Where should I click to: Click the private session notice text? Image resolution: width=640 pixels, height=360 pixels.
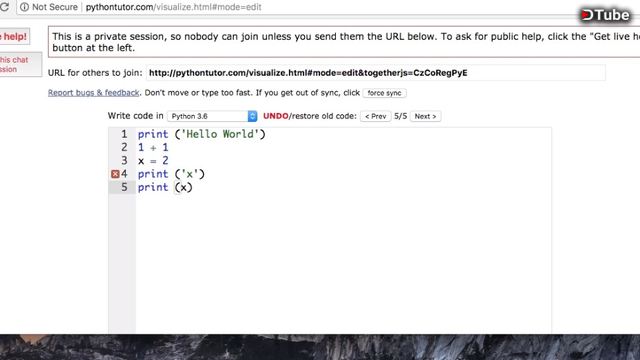click(x=346, y=42)
